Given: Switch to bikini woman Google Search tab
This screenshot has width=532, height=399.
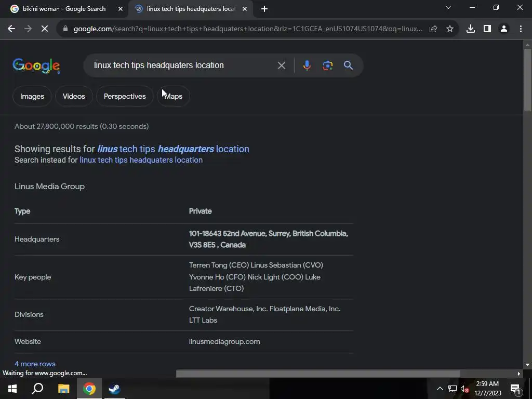Looking at the screenshot, I should (x=64, y=9).
